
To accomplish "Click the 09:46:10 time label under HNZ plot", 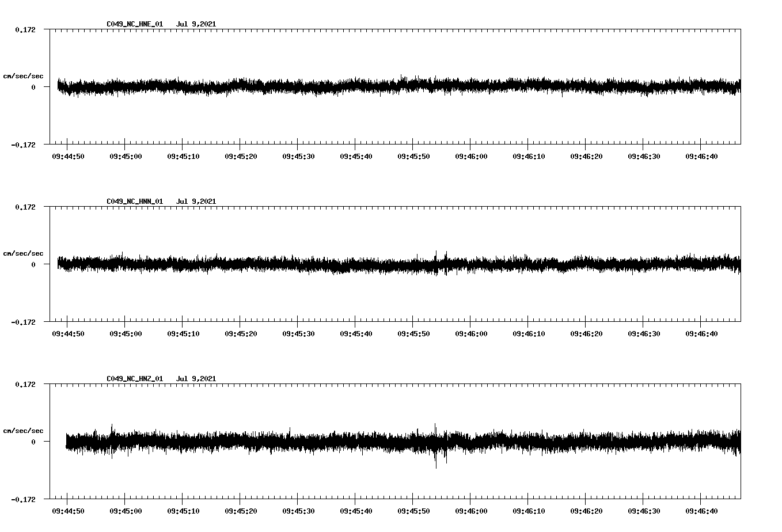I will (529, 511).
